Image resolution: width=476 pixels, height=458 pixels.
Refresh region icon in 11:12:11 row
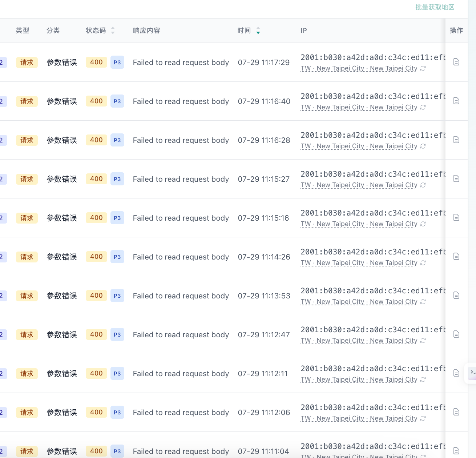(423, 379)
